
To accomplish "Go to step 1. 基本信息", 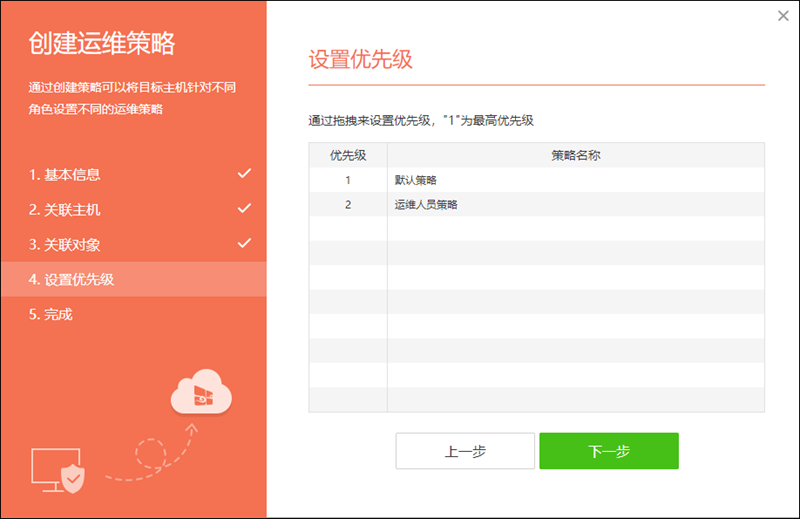I will click(65, 175).
